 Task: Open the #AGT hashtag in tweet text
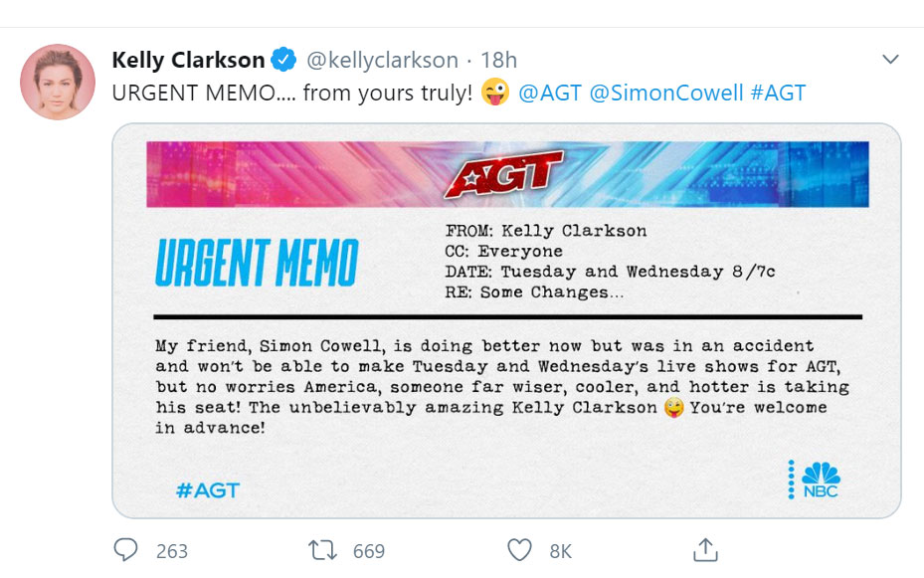(x=779, y=93)
